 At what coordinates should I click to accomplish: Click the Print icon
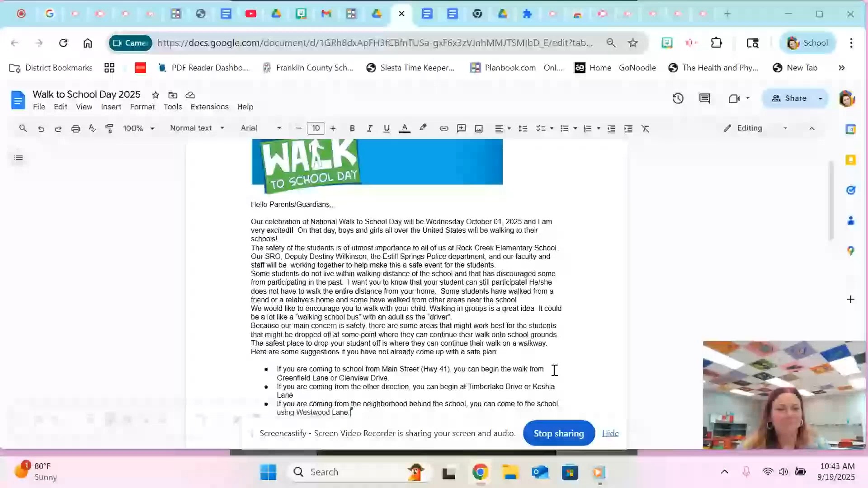75,129
